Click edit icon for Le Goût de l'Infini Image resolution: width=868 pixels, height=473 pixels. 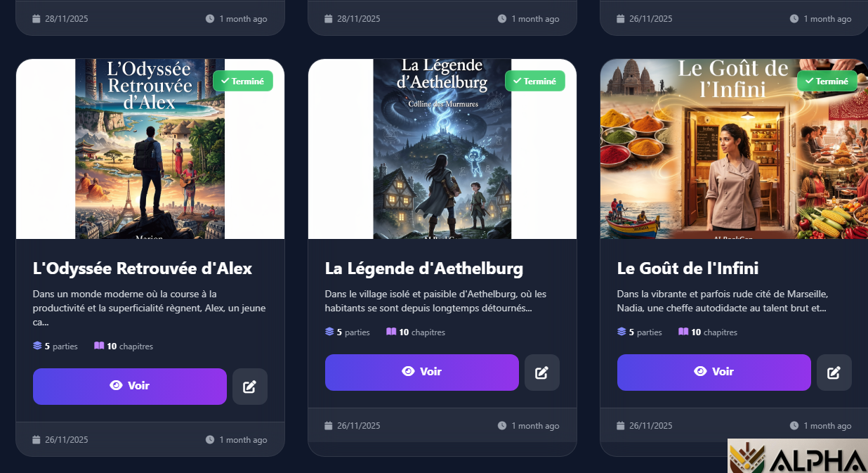[x=834, y=372]
